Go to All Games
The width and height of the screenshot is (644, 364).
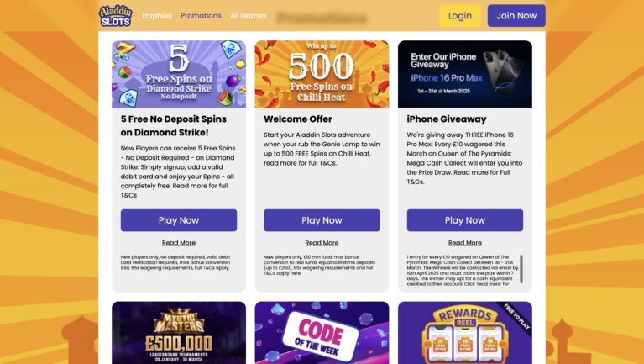(248, 16)
